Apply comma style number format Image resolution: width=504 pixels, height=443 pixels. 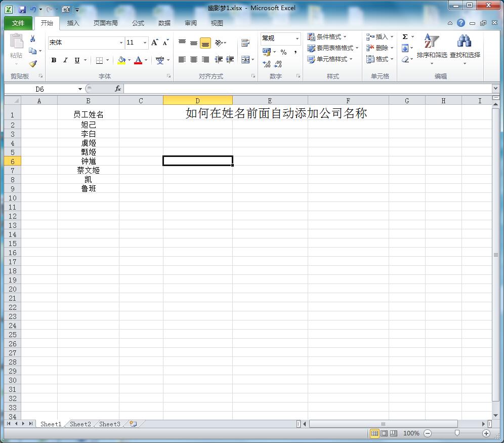pos(295,52)
